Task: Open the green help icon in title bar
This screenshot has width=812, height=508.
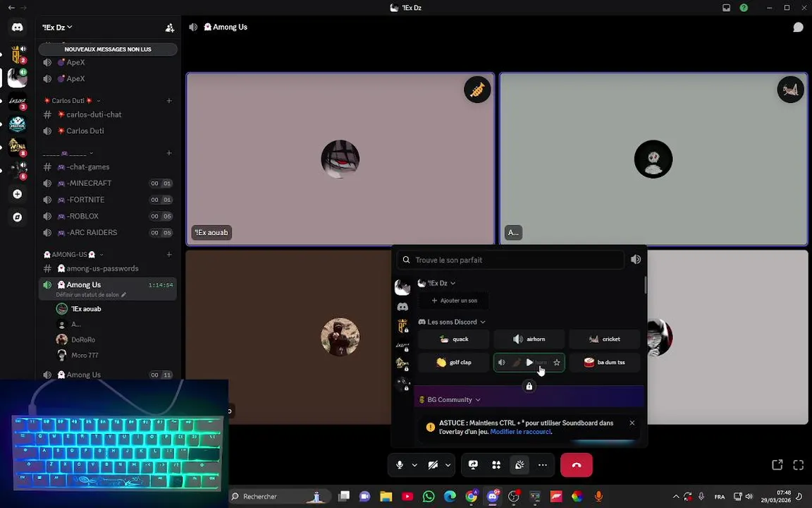Action: coord(744,8)
